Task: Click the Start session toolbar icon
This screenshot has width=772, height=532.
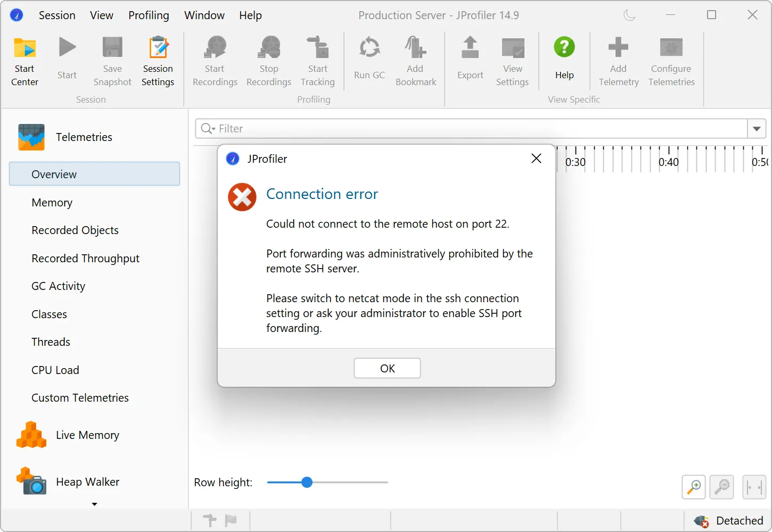Action: pos(67,59)
